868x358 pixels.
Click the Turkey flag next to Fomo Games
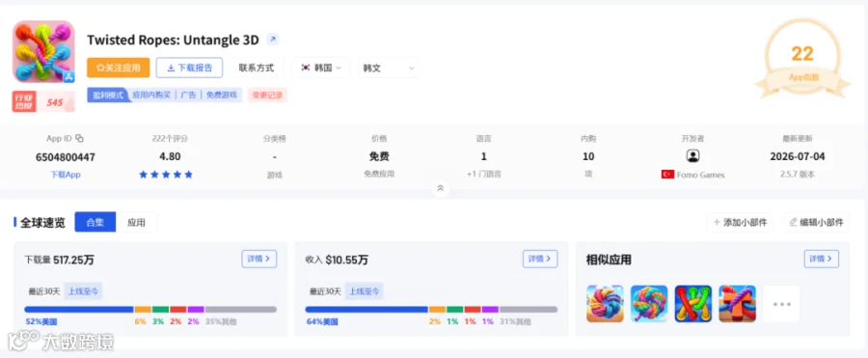coord(667,175)
